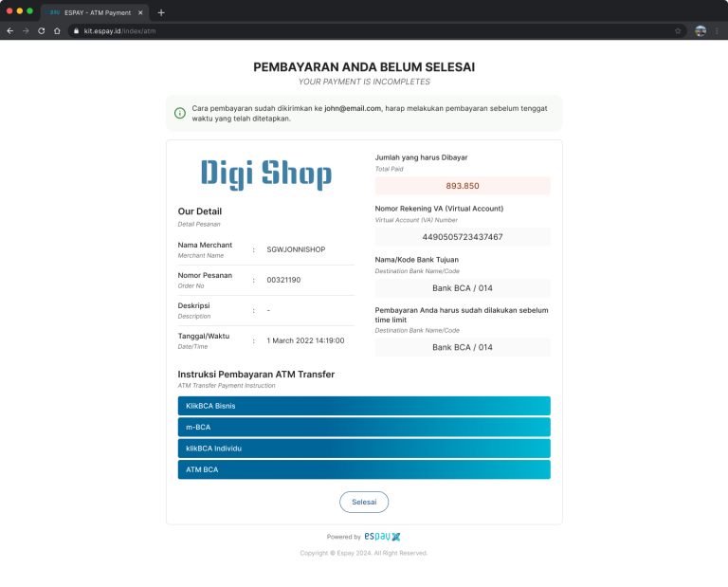Screen dimensions: 728x587
Task: Click the Nomor Pesanan label
Action: pyautogui.click(x=205, y=275)
